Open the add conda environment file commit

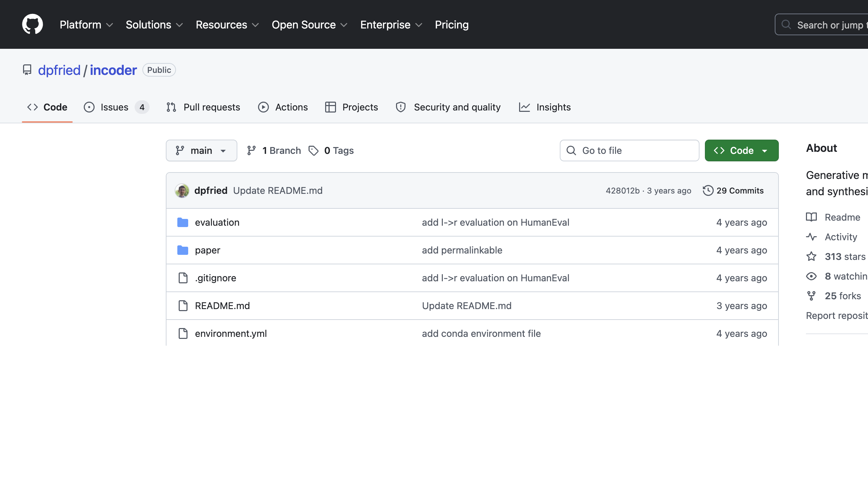click(x=481, y=333)
